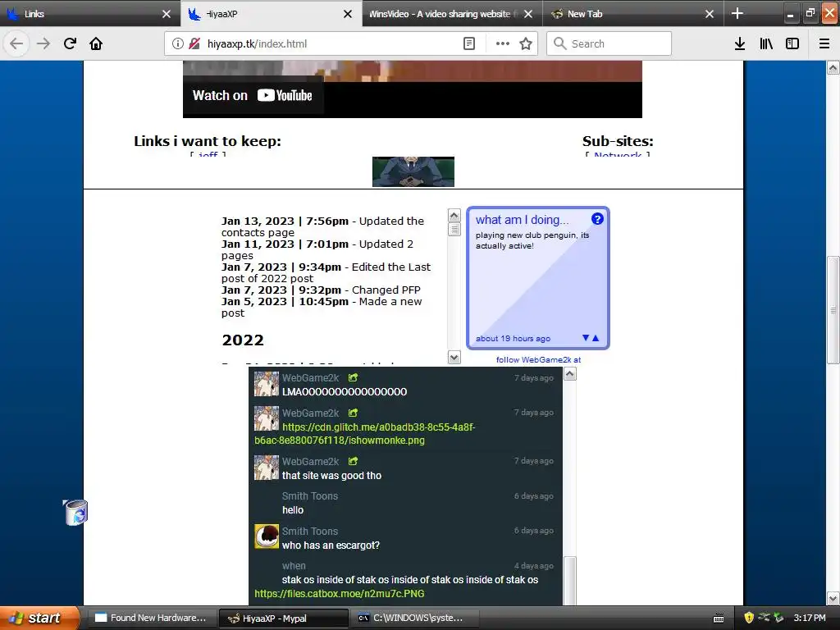Click the on-screen keyboard tray icon
This screenshot has height=630, width=840.
click(x=719, y=619)
